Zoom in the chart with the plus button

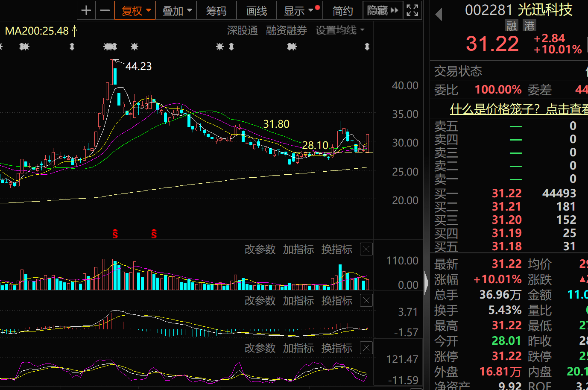point(86,10)
